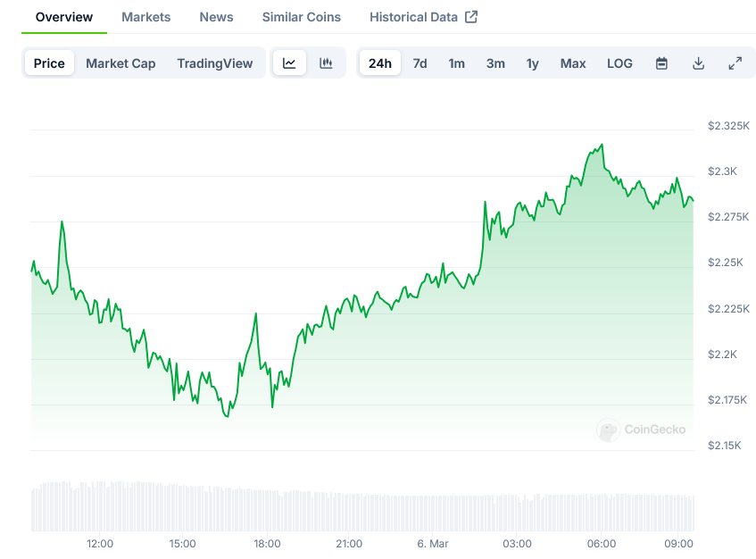Select the 24h time range
This screenshot has height=559, width=756.
pyautogui.click(x=379, y=63)
